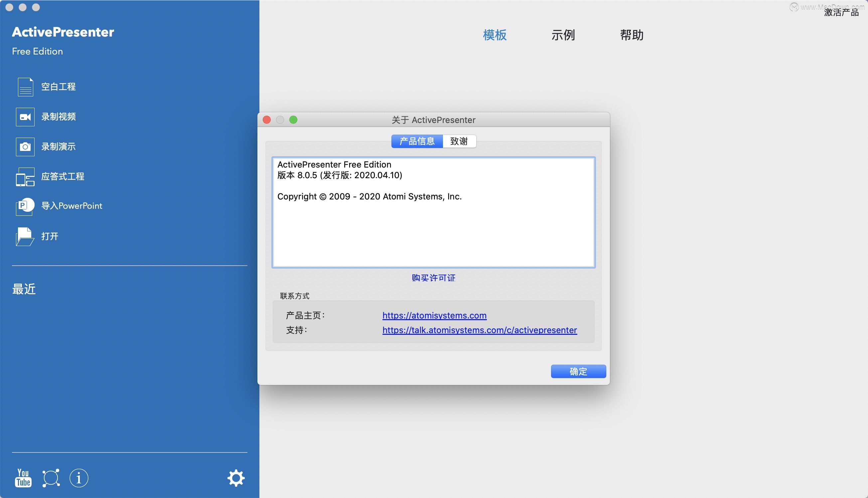Click 激活产品 in top right
This screenshot has height=498, width=868.
[842, 12]
